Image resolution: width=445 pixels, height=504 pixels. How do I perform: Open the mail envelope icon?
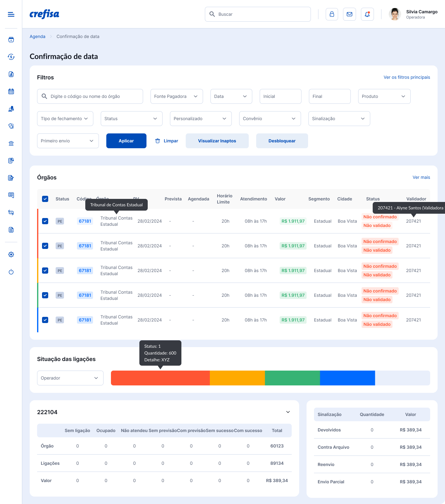(350, 14)
